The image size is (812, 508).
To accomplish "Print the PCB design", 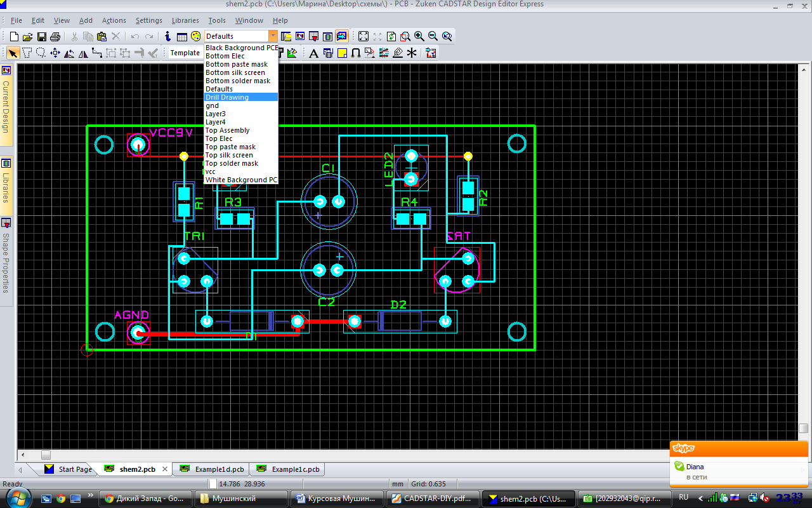I will (55, 36).
